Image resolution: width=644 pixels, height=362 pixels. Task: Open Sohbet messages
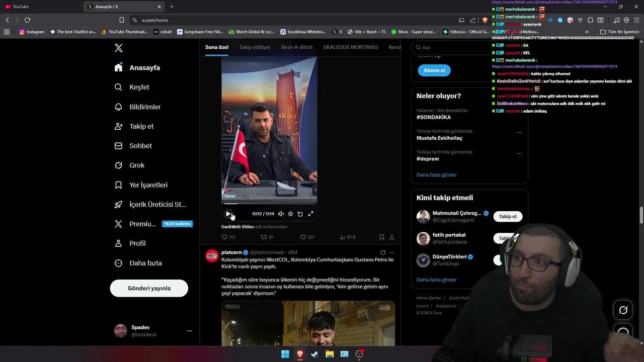(133, 146)
